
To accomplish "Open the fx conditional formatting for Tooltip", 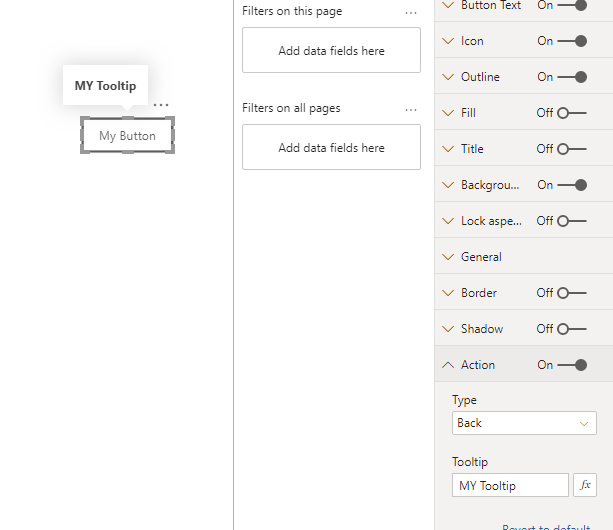I will pyautogui.click(x=584, y=485).
